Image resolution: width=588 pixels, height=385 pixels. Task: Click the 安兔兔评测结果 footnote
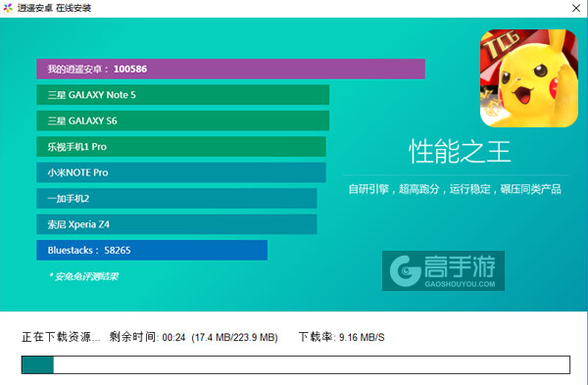[x=84, y=276]
